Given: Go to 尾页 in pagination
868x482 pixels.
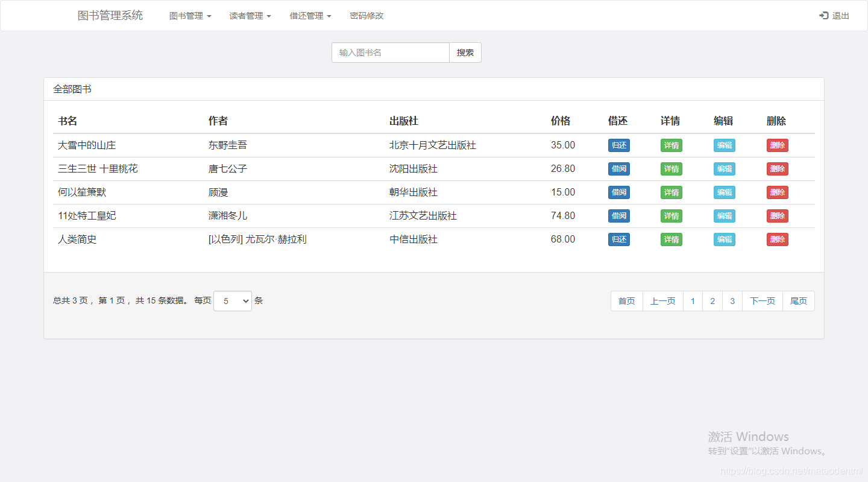Looking at the screenshot, I should [x=799, y=301].
